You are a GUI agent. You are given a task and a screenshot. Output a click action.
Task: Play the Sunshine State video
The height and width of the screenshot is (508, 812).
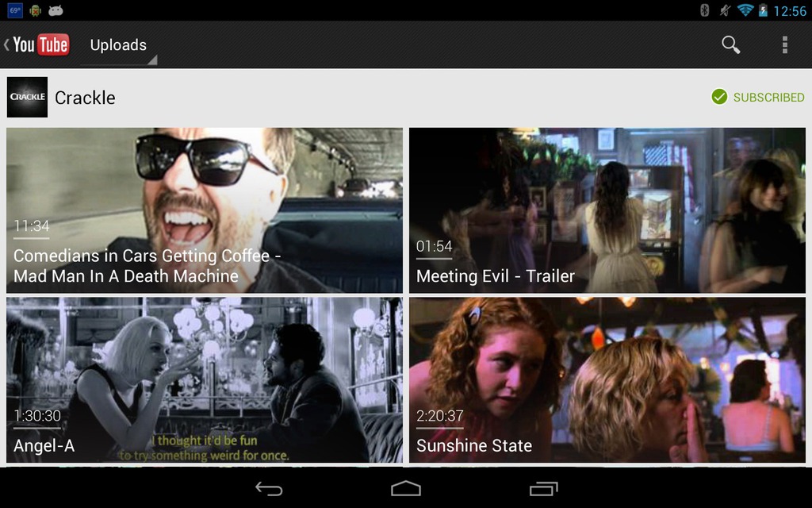607,379
